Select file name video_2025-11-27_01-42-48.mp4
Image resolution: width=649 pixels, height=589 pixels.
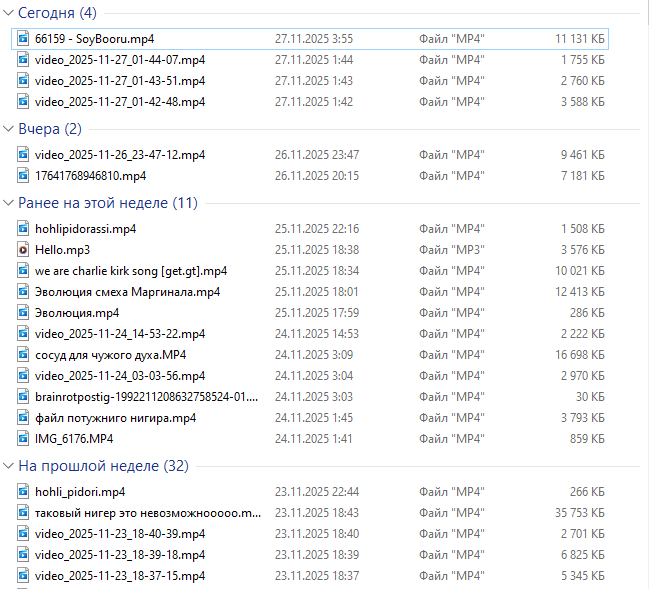click(x=120, y=101)
